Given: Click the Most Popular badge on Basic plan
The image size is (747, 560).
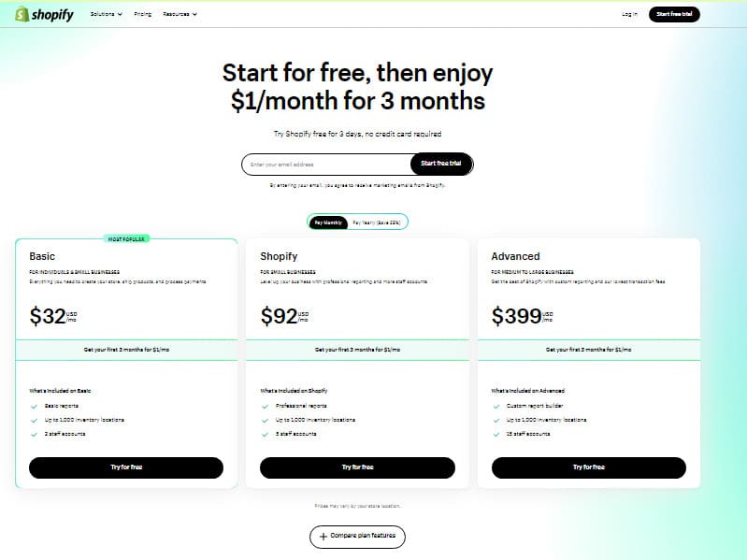Looking at the screenshot, I should 126,239.
